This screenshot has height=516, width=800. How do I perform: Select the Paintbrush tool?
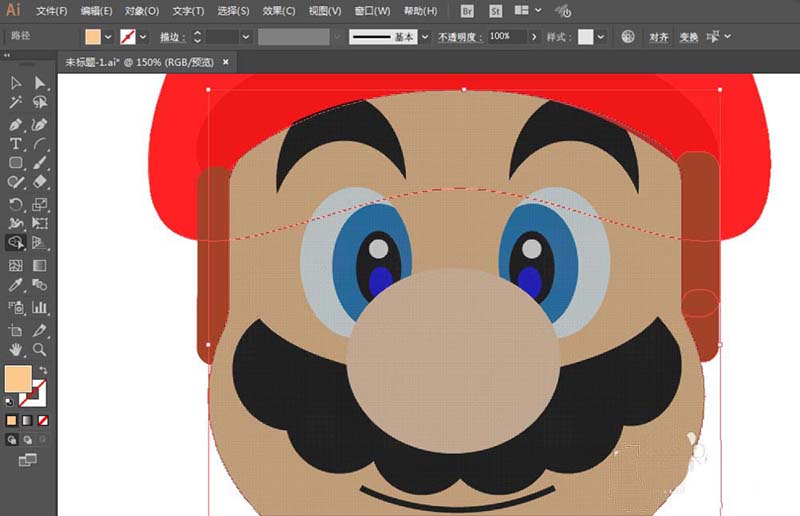tap(39, 163)
